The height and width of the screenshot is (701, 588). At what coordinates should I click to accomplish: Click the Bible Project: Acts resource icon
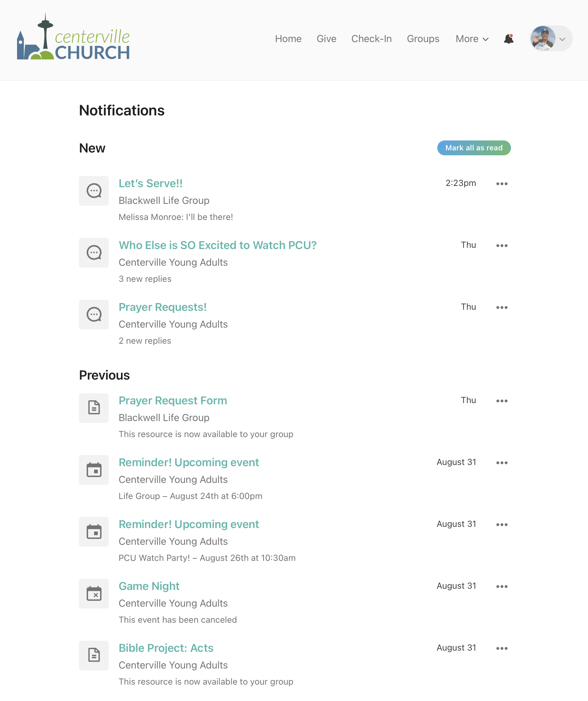tap(94, 655)
